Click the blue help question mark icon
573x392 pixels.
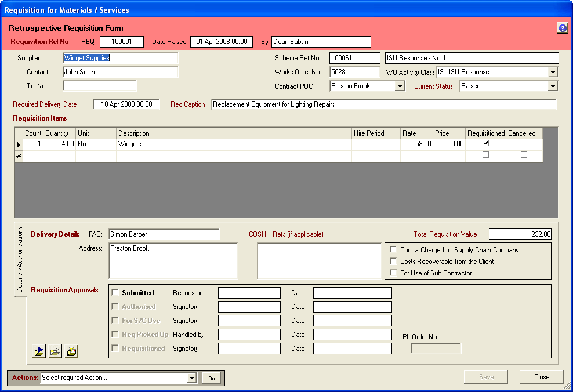pos(562,28)
